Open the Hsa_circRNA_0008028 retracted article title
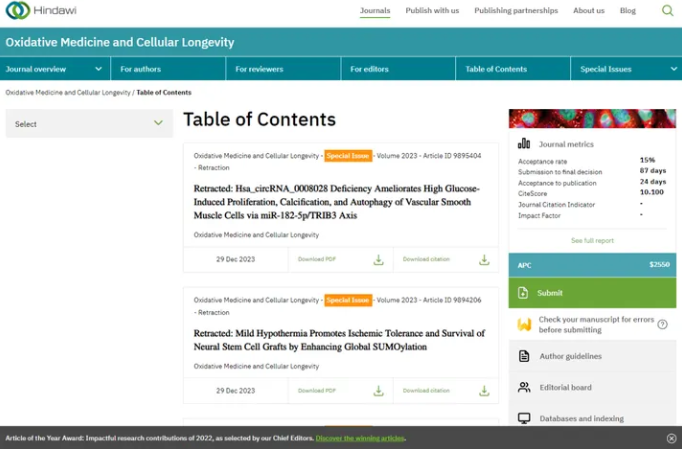The height and width of the screenshot is (449, 682). [337, 202]
